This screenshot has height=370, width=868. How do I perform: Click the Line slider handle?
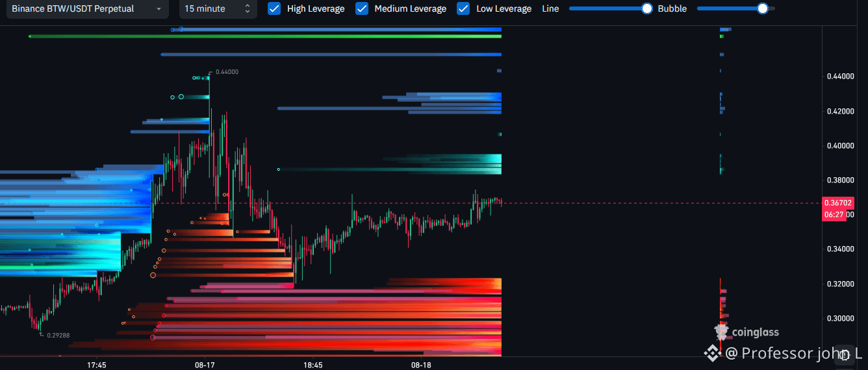[647, 8]
